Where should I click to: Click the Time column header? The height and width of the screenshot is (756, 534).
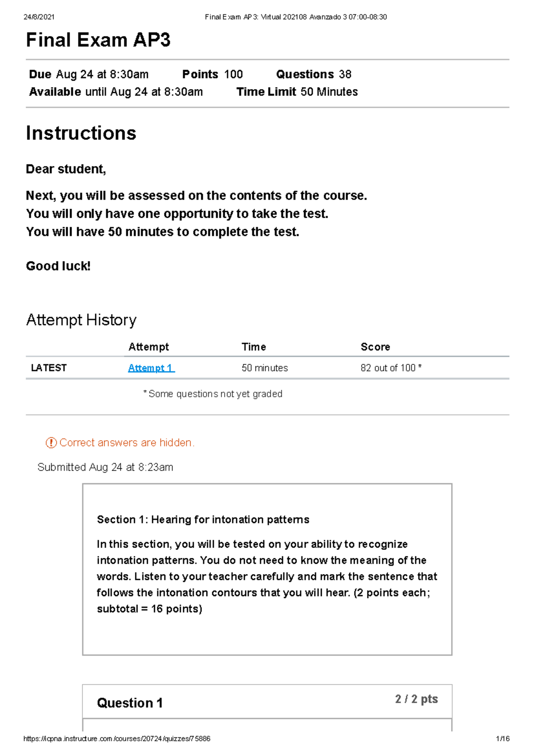click(254, 347)
